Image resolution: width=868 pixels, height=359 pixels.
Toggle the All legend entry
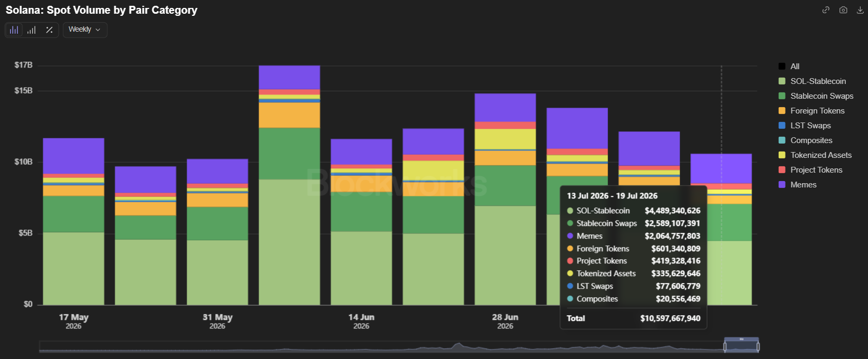[x=789, y=67]
